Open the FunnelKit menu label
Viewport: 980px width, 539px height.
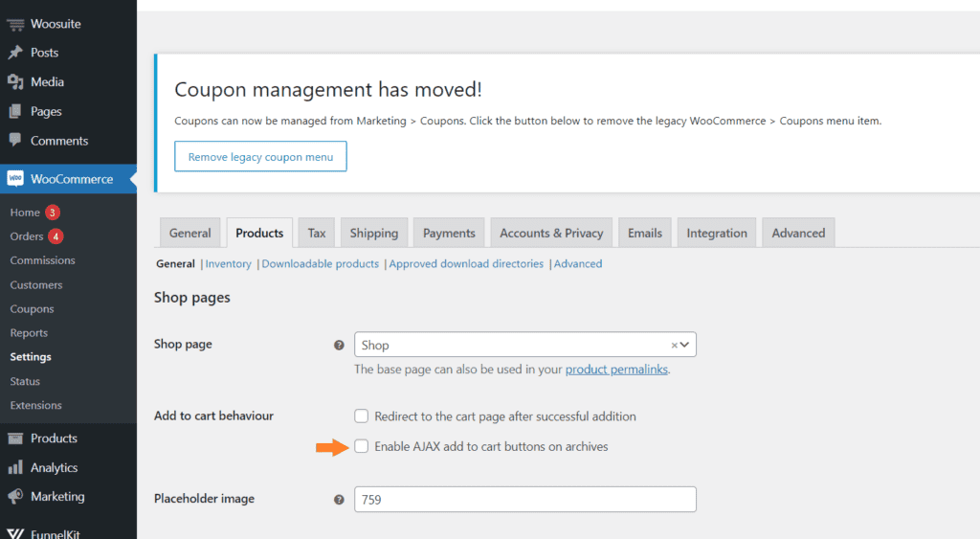(56, 534)
